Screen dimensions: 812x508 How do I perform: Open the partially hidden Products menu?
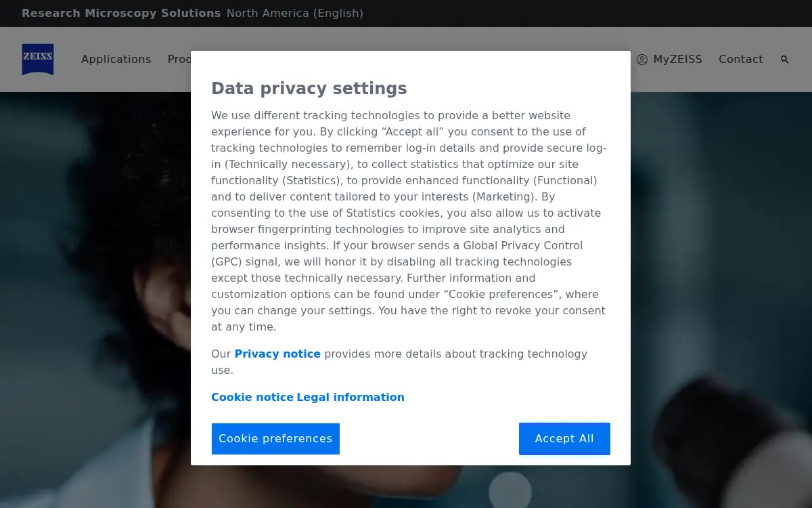pyautogui.click(x=179, y=60)
